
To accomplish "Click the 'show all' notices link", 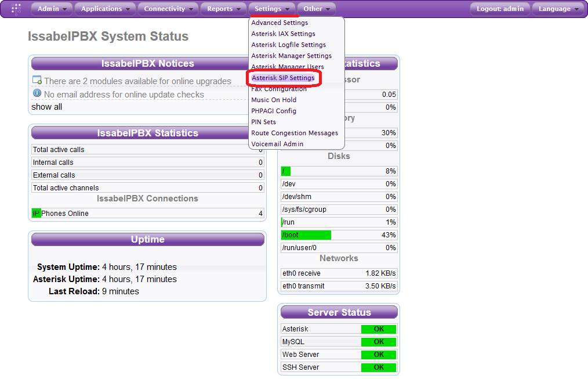I will click(47, 107).
